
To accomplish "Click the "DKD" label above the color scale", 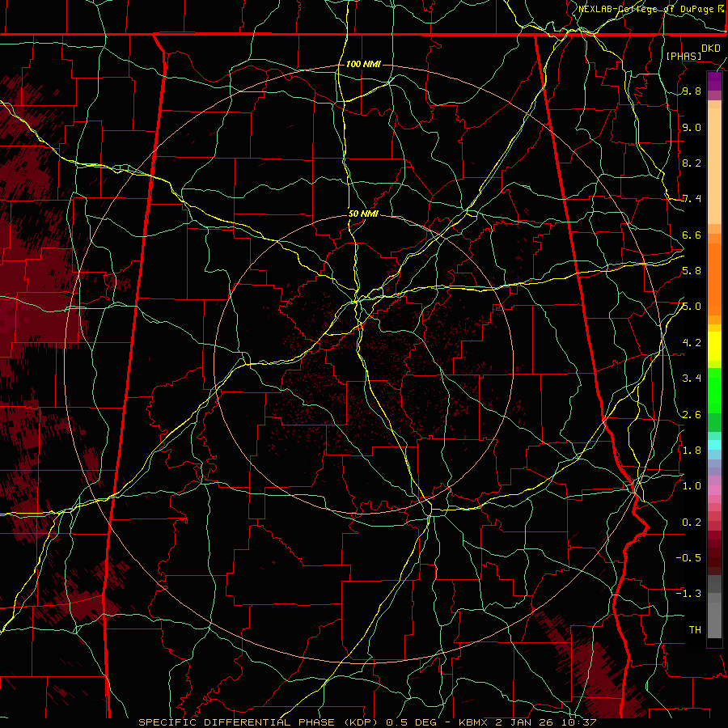I will click(x=711, y=49).
